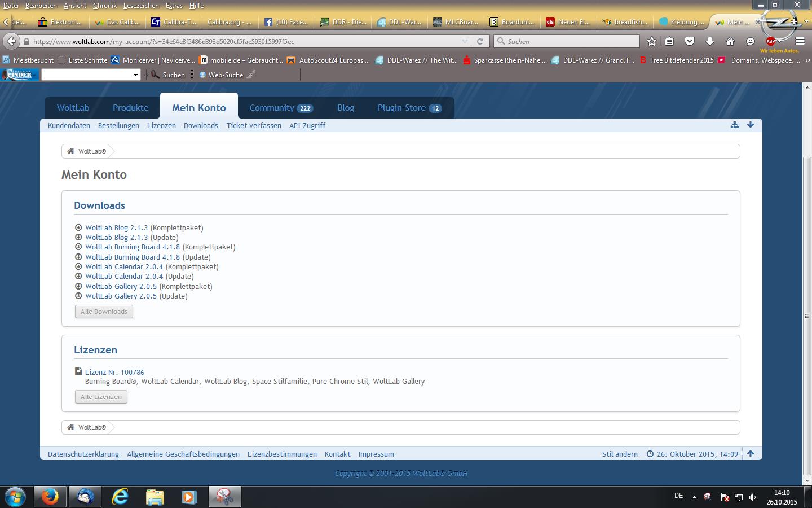Open the Firefox downloads arrow icon
The height and width of the screenshot is (508, 812).
(710, 41)
